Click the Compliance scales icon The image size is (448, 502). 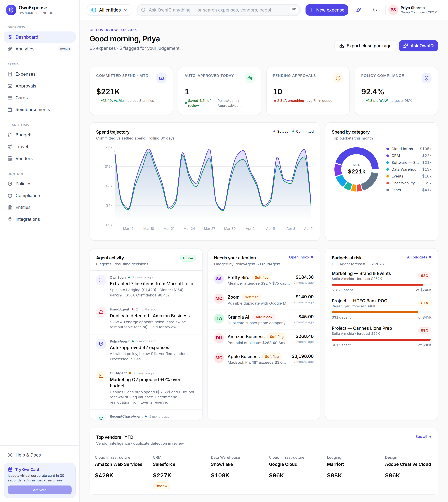(x=10, y=195)
